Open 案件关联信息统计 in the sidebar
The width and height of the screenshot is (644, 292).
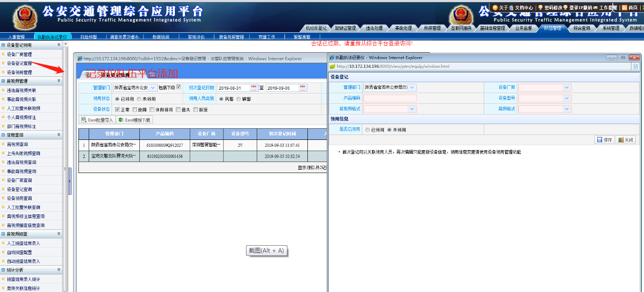23,288
